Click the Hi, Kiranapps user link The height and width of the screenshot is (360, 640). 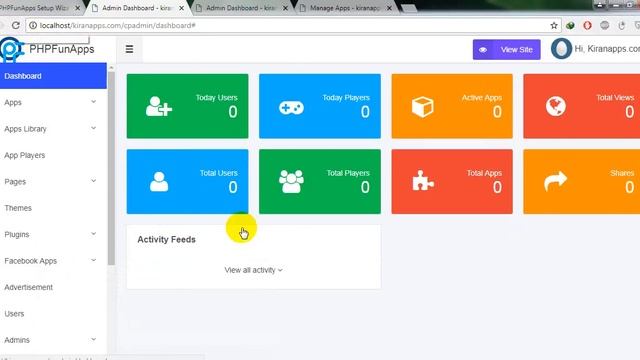(x=607, y=49)
